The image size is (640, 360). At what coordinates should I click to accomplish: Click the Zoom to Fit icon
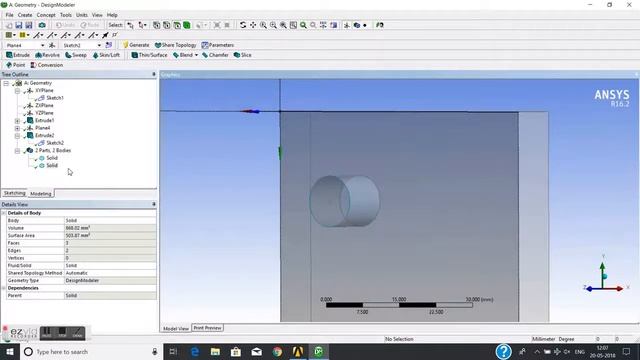(283, 25)
